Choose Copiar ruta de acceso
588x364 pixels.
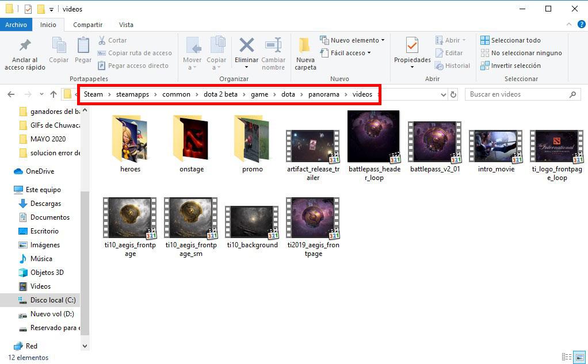(135, 53)
